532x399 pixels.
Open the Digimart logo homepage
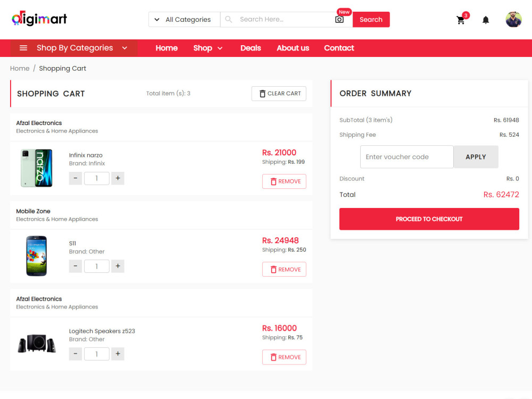pyautogui.click(x=39, y=19)
